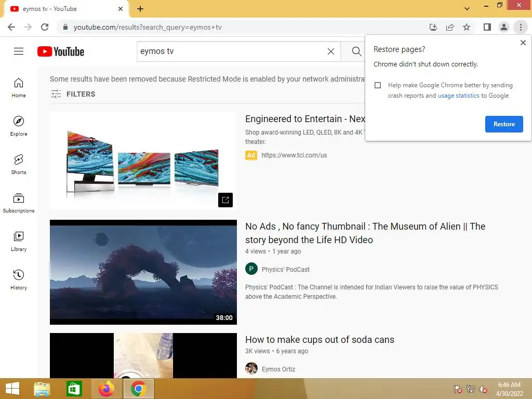The width and height of the screenshot is (532, 399).
Task: Open Physics' PodCast channel avatar
Action: (x=251, y=269)
